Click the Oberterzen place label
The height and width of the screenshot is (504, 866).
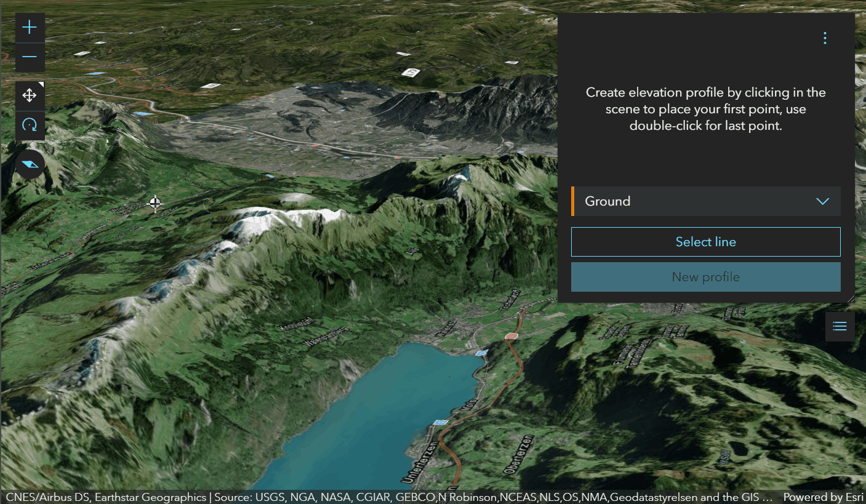pos(518,454)
